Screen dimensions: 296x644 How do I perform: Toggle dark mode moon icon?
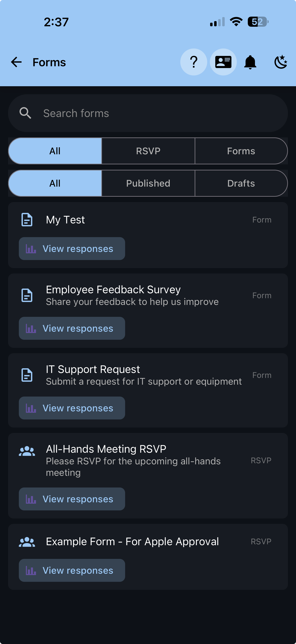click(x=281, y=62)
